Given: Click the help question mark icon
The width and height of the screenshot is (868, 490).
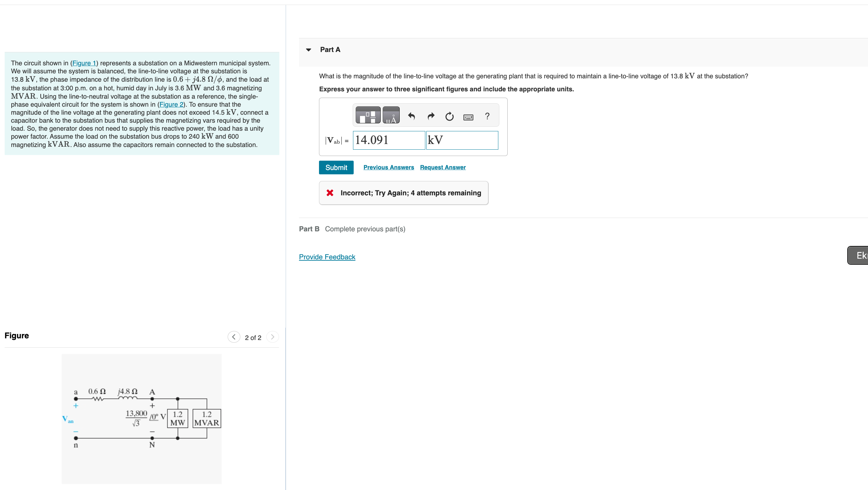Looking at the screenshot, I should pyautogui.click(x=487, y=116).
